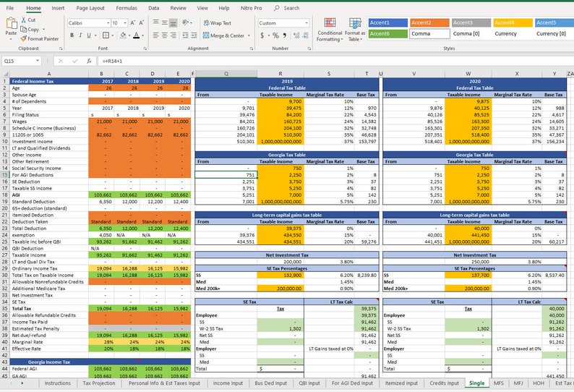Click the Cut scissors icon
The height and width of the screenshot is (392, 574).
tap(24, 20)
